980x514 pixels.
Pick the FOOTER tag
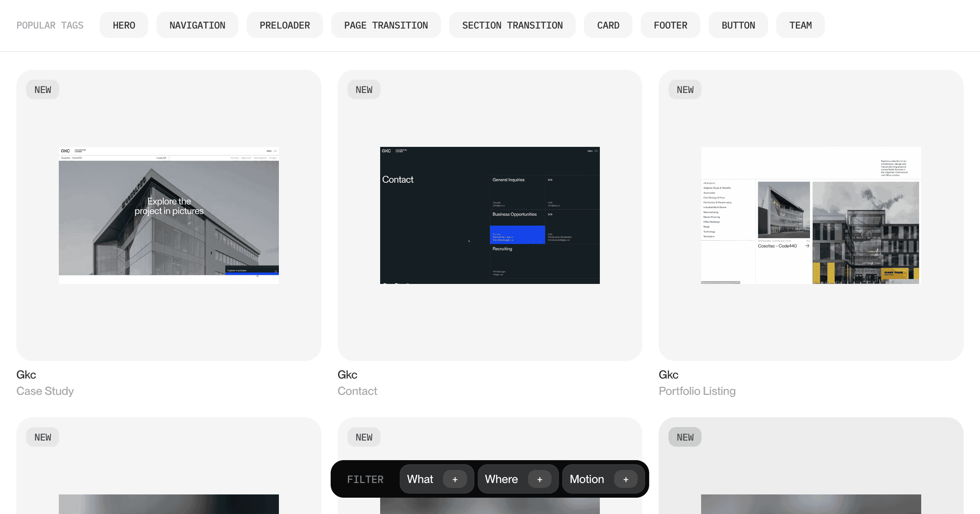tap(670, 25)
